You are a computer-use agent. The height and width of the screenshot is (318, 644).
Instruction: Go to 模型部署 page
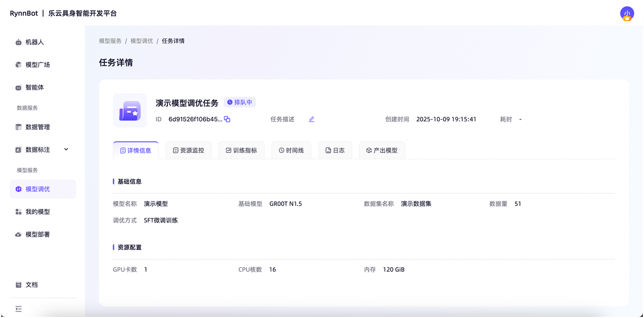pos(43,234)
